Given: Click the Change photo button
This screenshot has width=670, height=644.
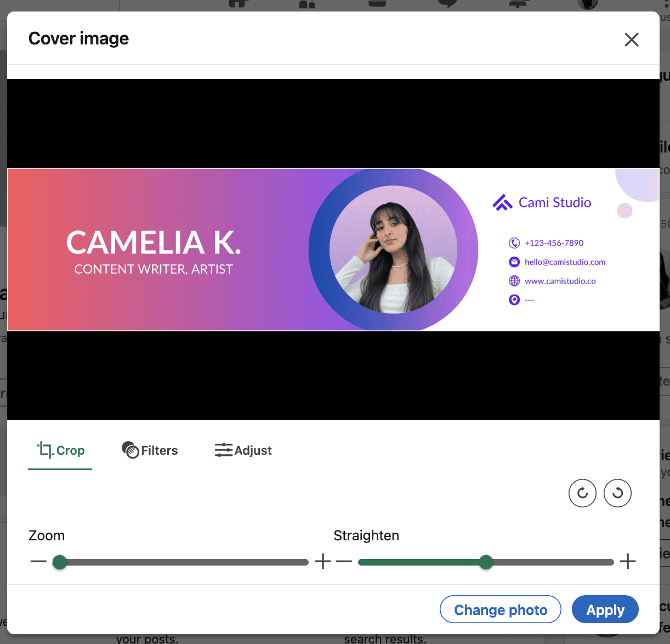Looking at the screenshot, I should [501, 609].
